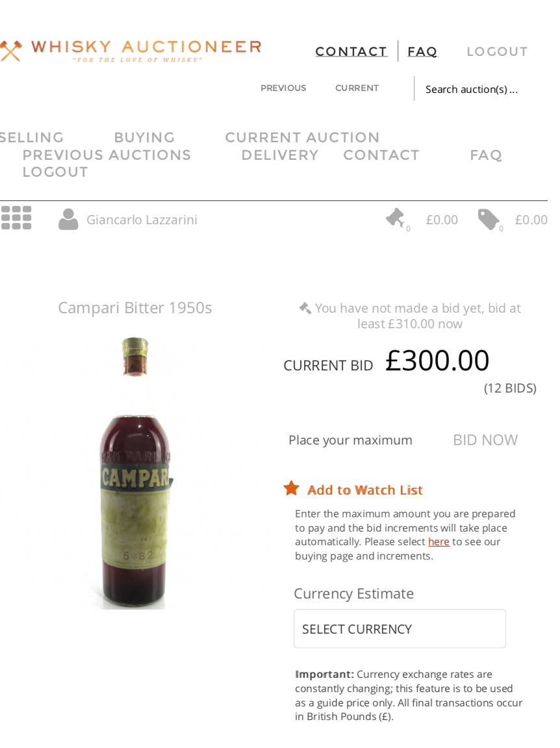This screenshot has height=748, width=560.
Task: Click the user profile icon
Action: click(68, 220)
